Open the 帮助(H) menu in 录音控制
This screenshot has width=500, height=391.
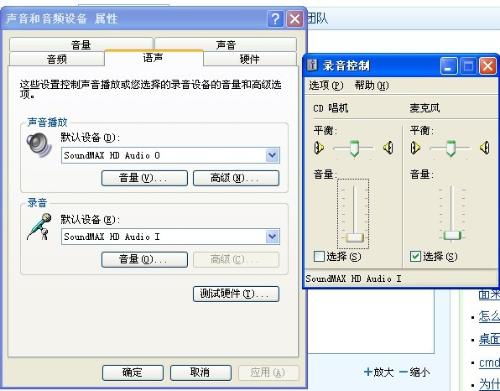(371, 86)
